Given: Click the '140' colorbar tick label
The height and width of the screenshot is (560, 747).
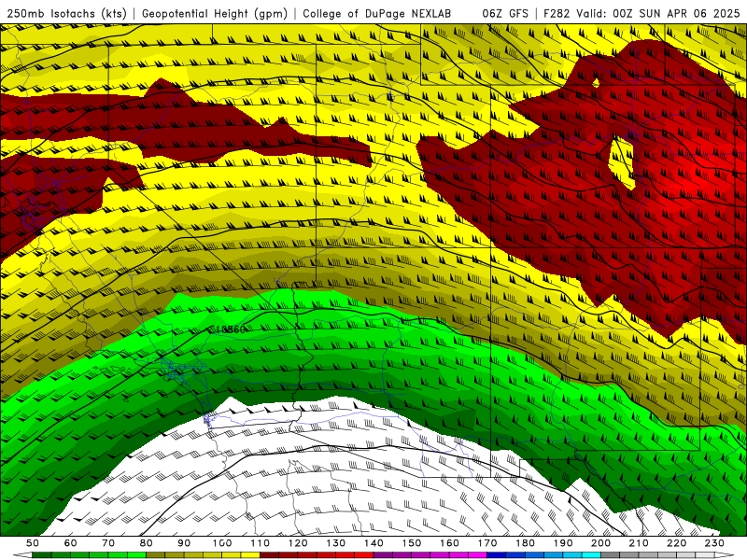Looking at the screenshot, I should click(x=373, y=543).
